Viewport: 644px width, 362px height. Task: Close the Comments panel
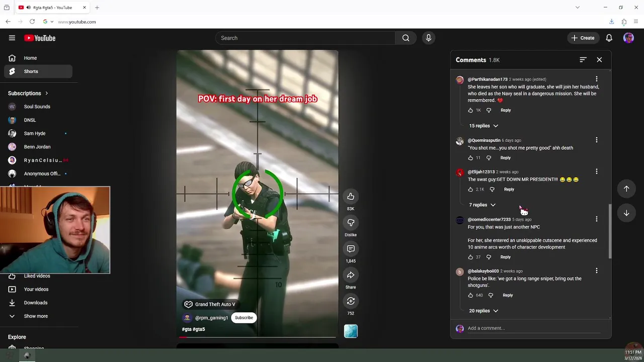[599, 59]
